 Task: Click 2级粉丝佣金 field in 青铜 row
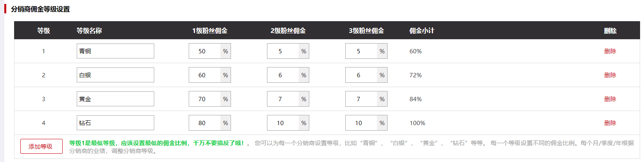283,51
